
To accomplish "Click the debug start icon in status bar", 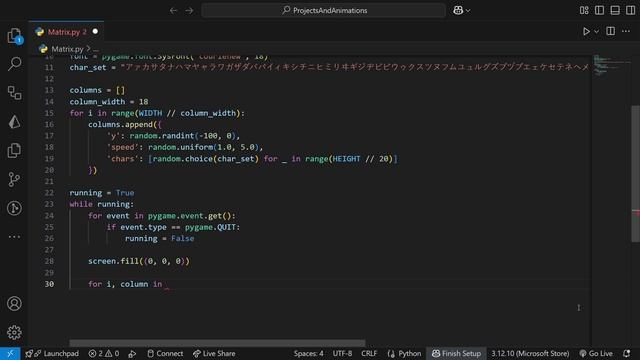I will [x=132, y=353].
